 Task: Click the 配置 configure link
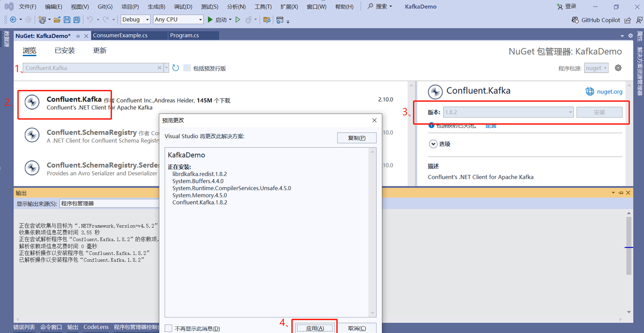491,126
